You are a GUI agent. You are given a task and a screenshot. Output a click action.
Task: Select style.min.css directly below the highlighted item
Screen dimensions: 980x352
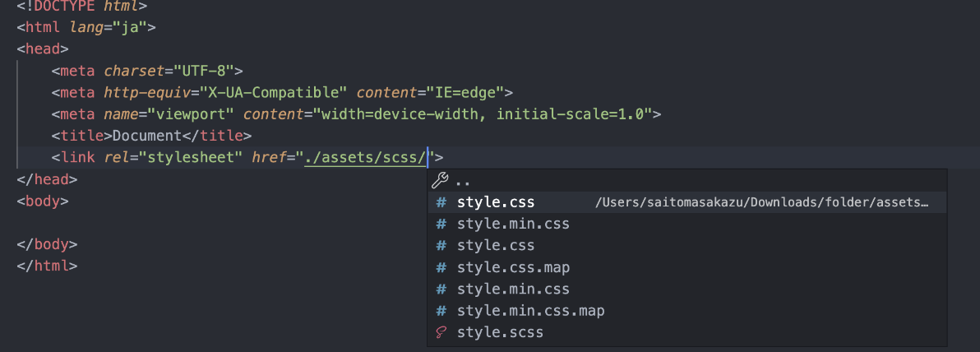pyautogui.click(x=513, y=224)
